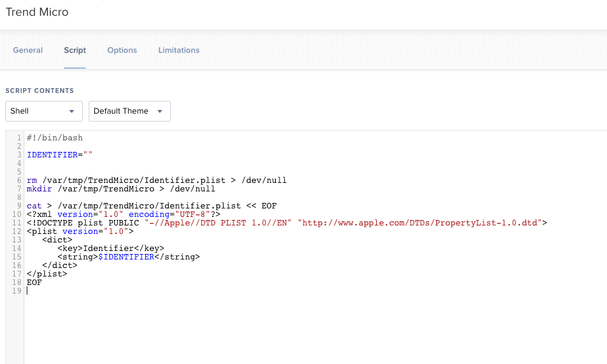
Task: Click the SCRIPT CONTENTS heading
Action: click(x=39, y=91)
